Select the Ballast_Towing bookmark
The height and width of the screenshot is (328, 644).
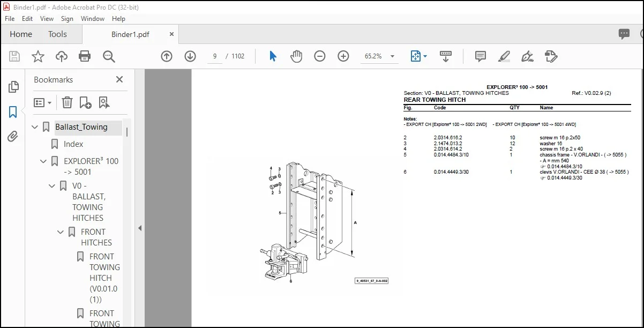(81, 127)
